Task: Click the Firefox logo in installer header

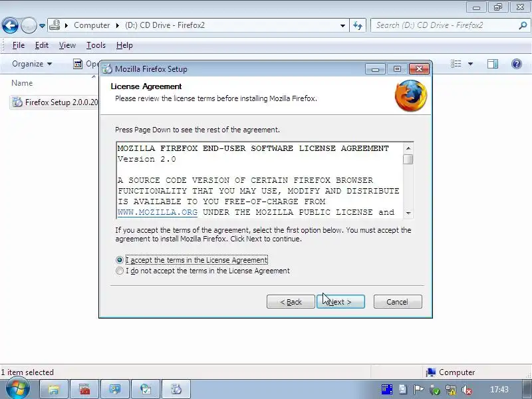Action: (411, 95)
